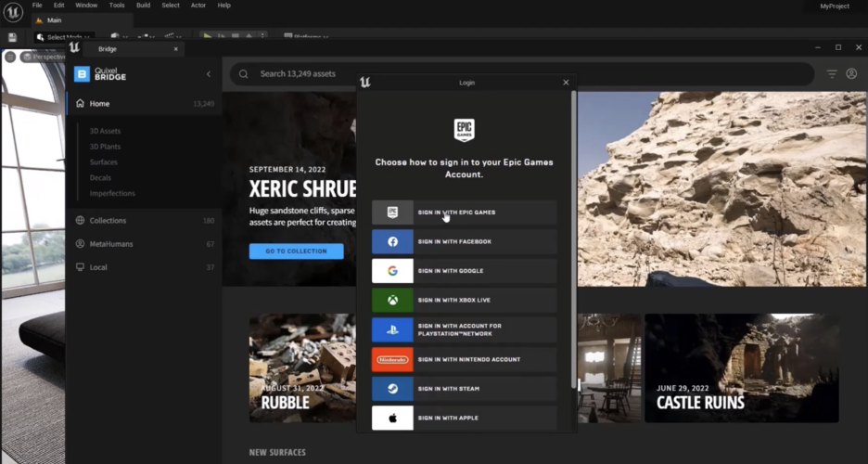The height and width of the screenshot is (464, 868).
Task: Click the Google sign-in icon
Action: click(x=392, y=271)
